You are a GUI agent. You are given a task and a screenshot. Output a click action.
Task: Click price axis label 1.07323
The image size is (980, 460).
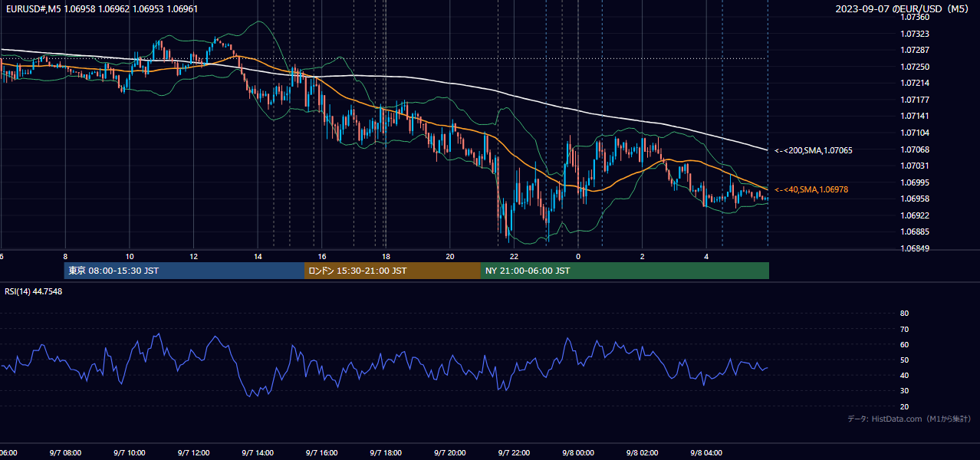(x=914, y=34)
